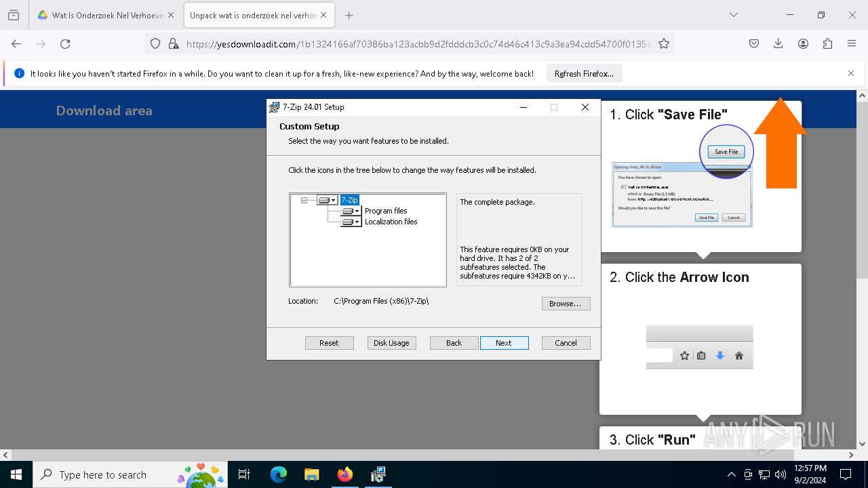The image size is (868, 488).
Task: Click the site padlock security icon
Action: pos(174,43)
